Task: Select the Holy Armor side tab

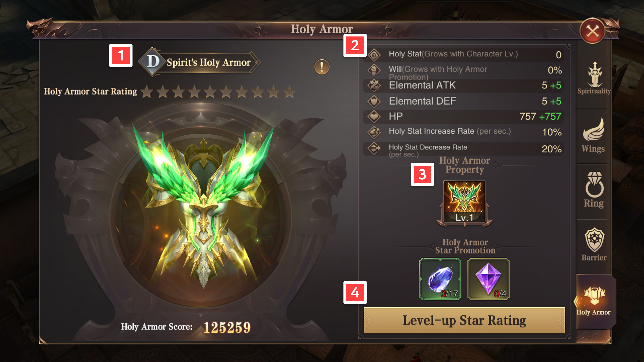Action: 594,301
